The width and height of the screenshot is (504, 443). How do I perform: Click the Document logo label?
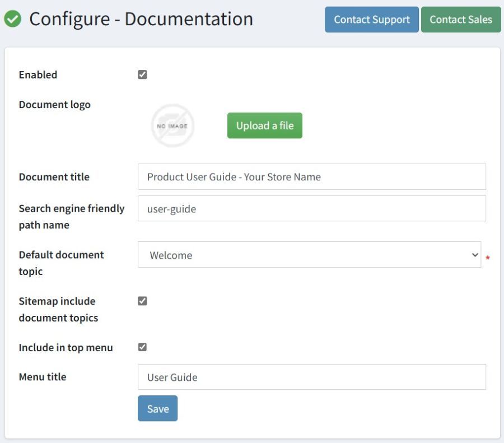click(x=54, y=104)
